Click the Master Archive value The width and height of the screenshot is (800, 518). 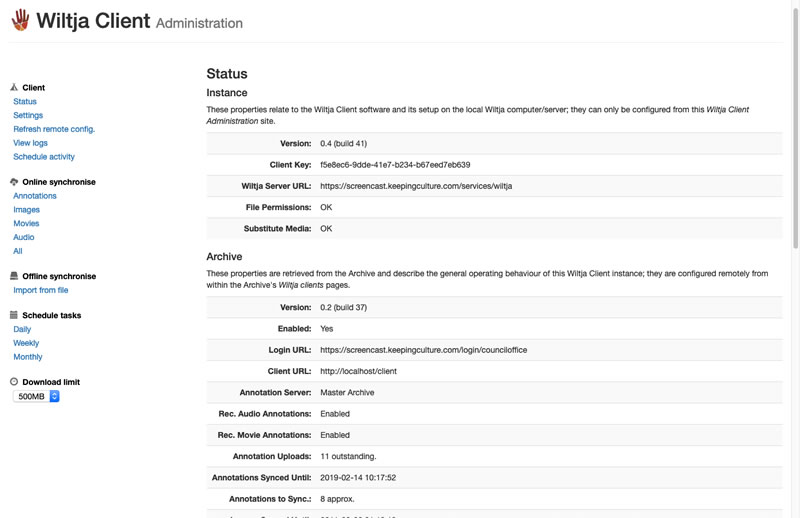[x=347, y=392]
